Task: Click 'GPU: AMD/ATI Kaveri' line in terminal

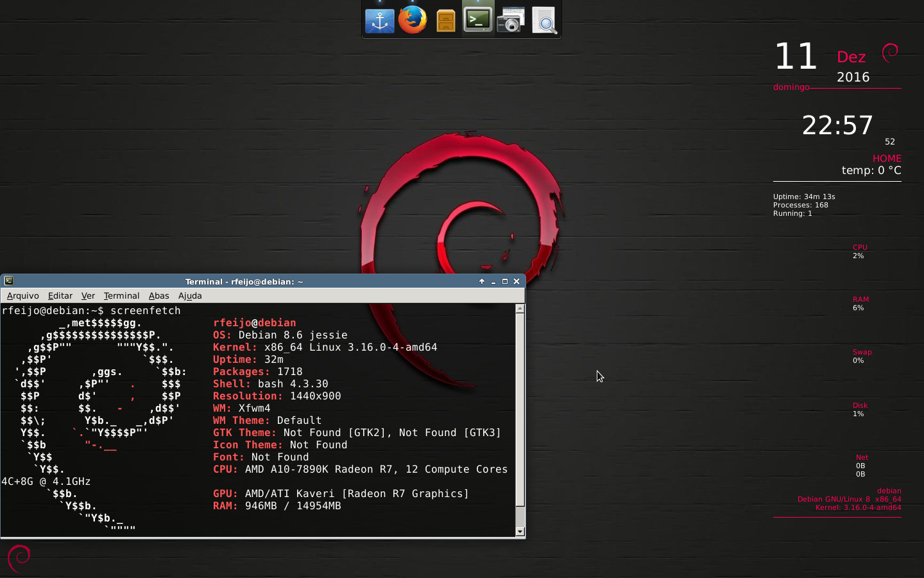Action: coord(341,493)
